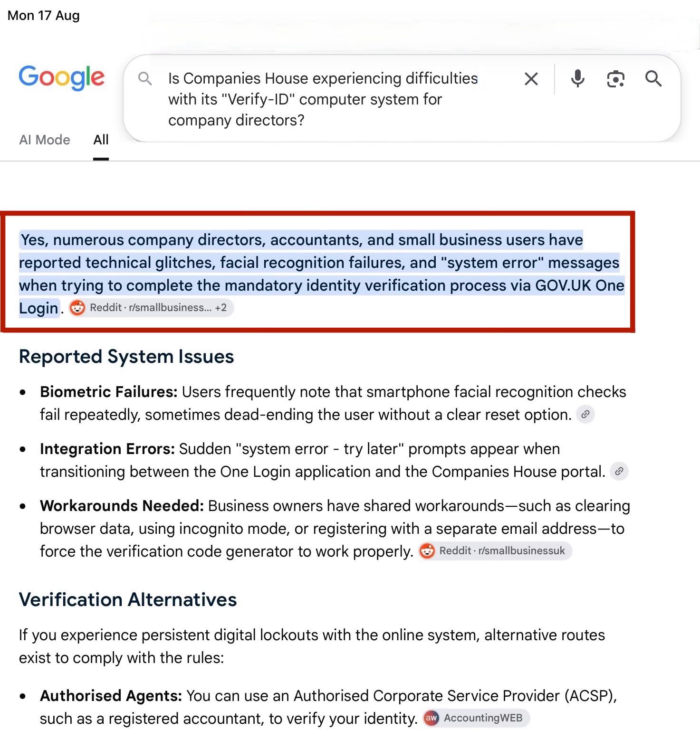
Task: Click link icon after Biometric Failures bullet
Action: coord(585,414)
